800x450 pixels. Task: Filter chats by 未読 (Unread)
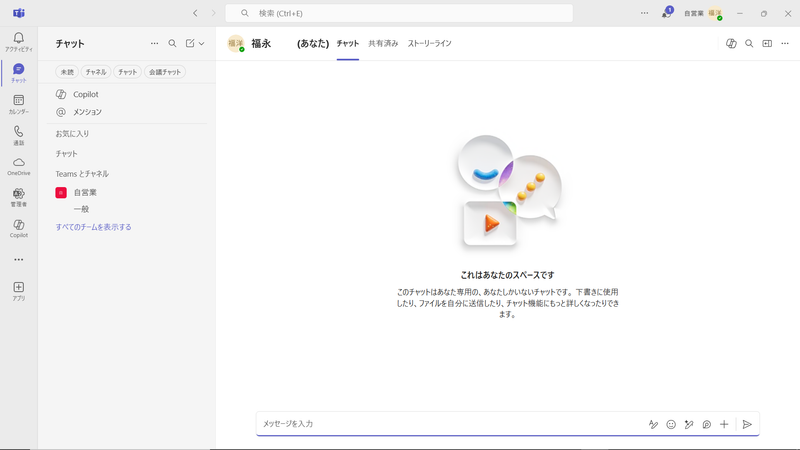coord(67,72)
